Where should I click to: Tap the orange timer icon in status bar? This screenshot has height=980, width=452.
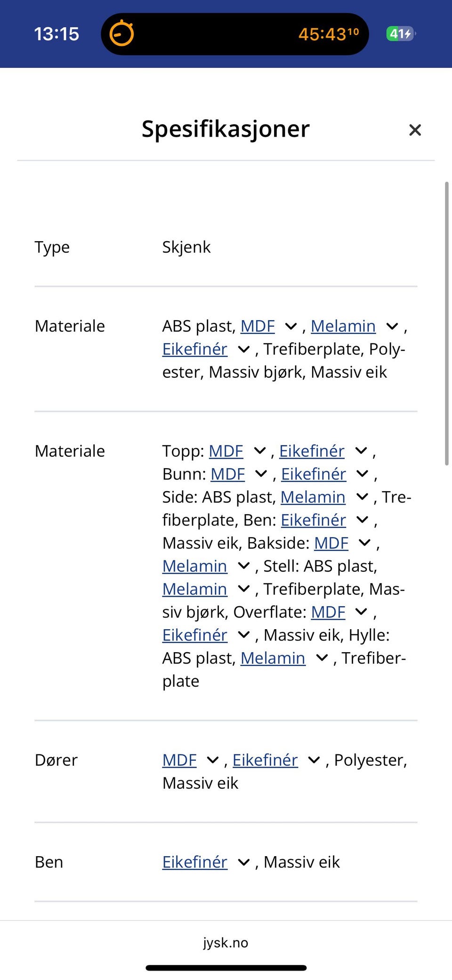(121, 33)
